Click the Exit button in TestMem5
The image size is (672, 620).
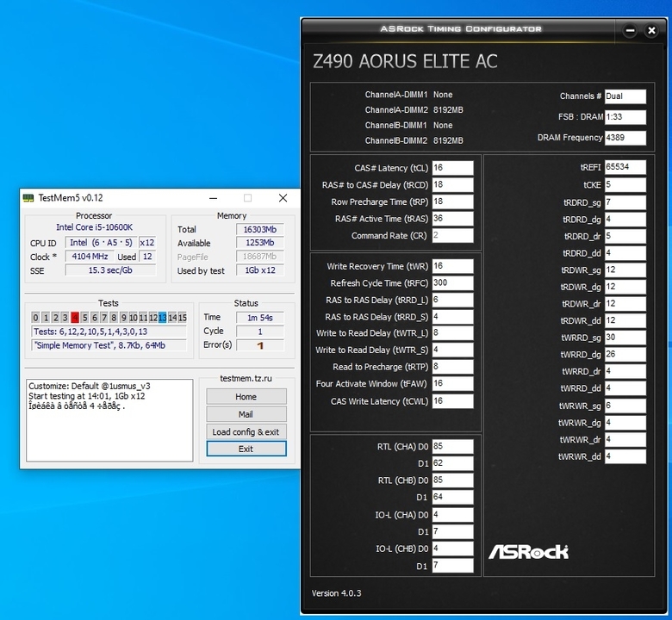pyautogui.click(x=246, y=449)
